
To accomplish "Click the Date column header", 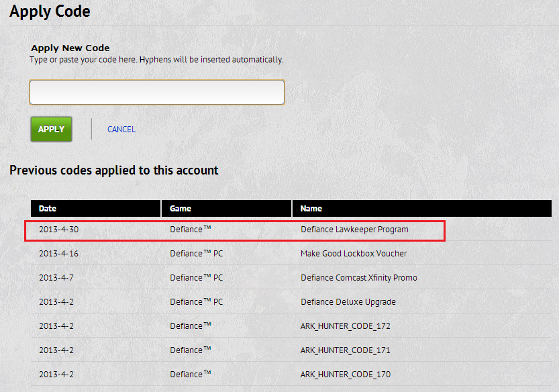I will (x=48, y=209).
